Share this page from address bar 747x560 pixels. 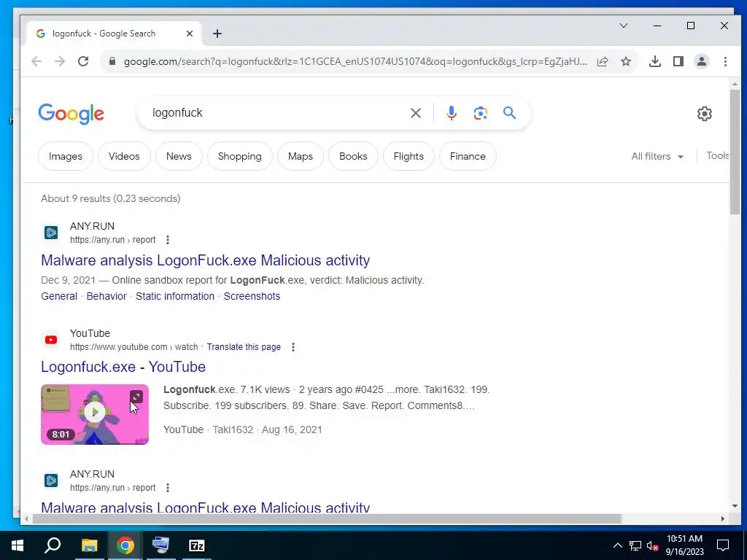[x=603, y=61]
